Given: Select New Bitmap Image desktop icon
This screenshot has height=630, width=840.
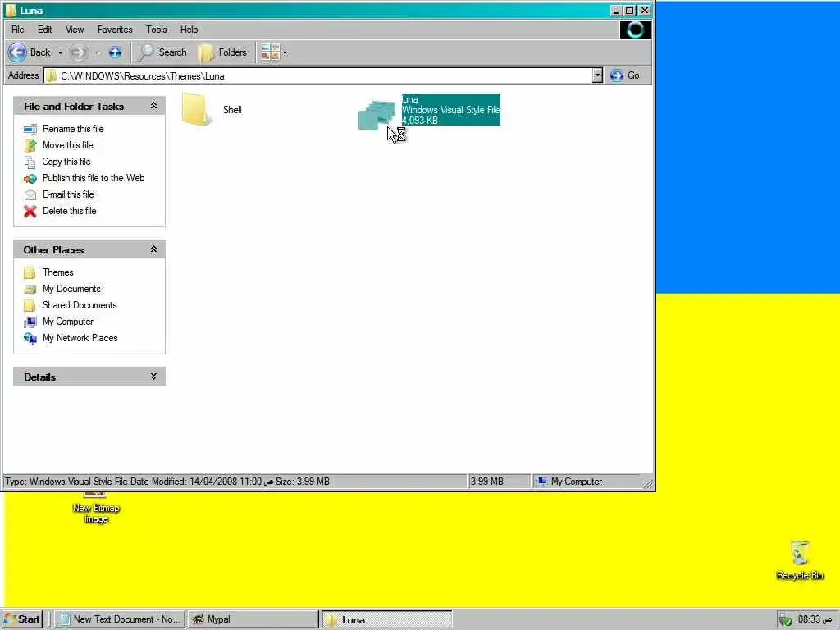Looking at the screenshot, I should [x=96, y=507].
